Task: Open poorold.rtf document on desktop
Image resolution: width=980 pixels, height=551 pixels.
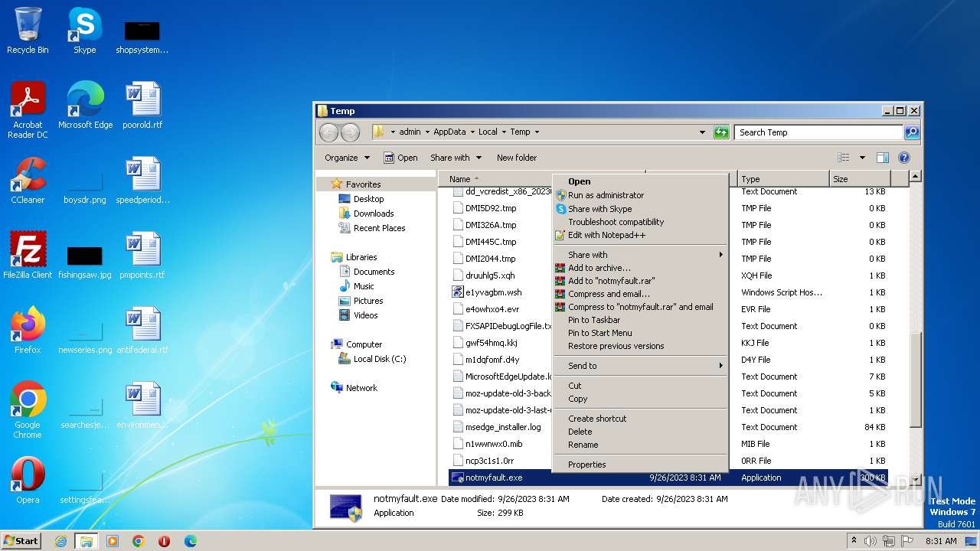Action: point(142,105)
